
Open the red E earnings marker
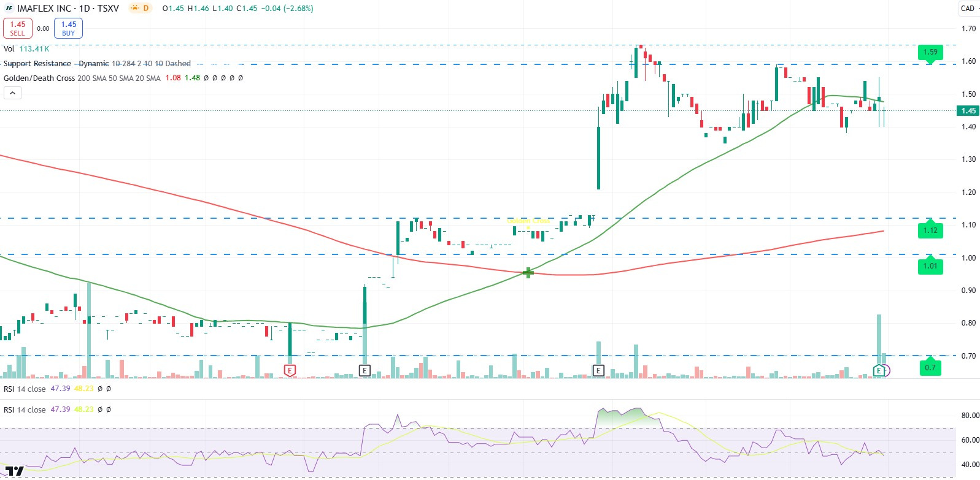tap(290, 370)
